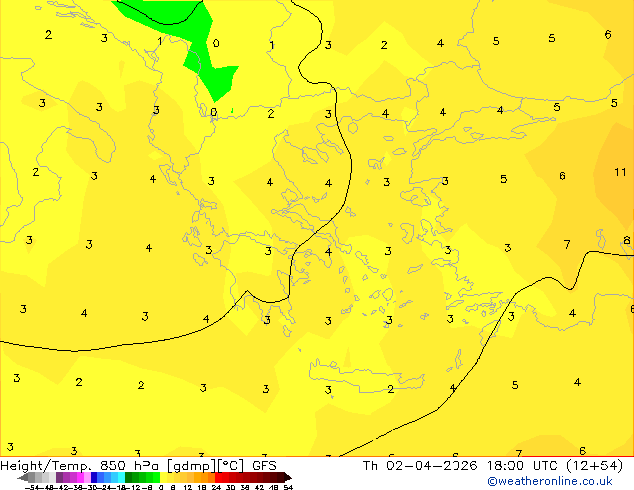The width and height of the screenshot is (634, 490).
Task: Click the '12' label under the legend
Action: click(x=188, y=488)
